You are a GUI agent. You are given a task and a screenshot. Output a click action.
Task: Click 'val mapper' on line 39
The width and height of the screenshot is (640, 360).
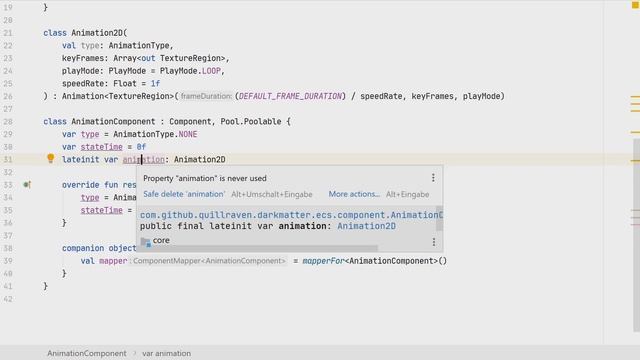point(104,261)
